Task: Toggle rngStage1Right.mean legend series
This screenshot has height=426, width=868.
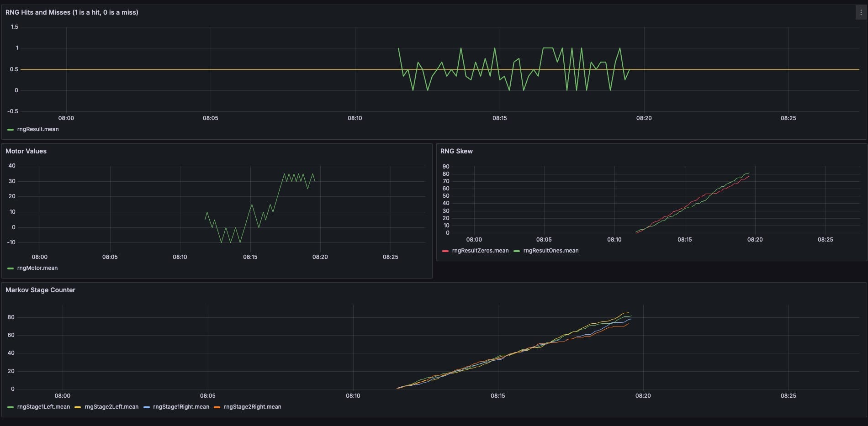Action: point(181,407)
